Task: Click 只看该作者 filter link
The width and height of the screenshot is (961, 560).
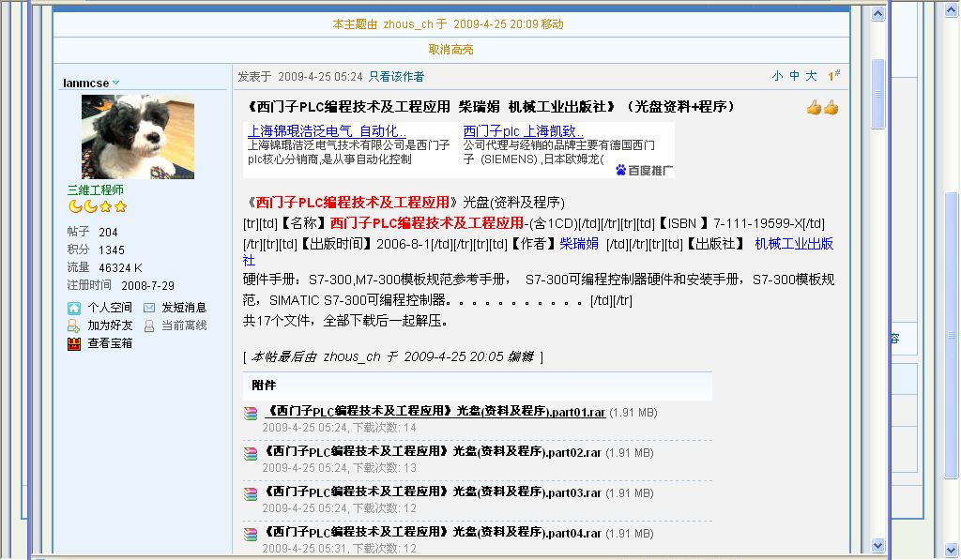Action: 396,77
